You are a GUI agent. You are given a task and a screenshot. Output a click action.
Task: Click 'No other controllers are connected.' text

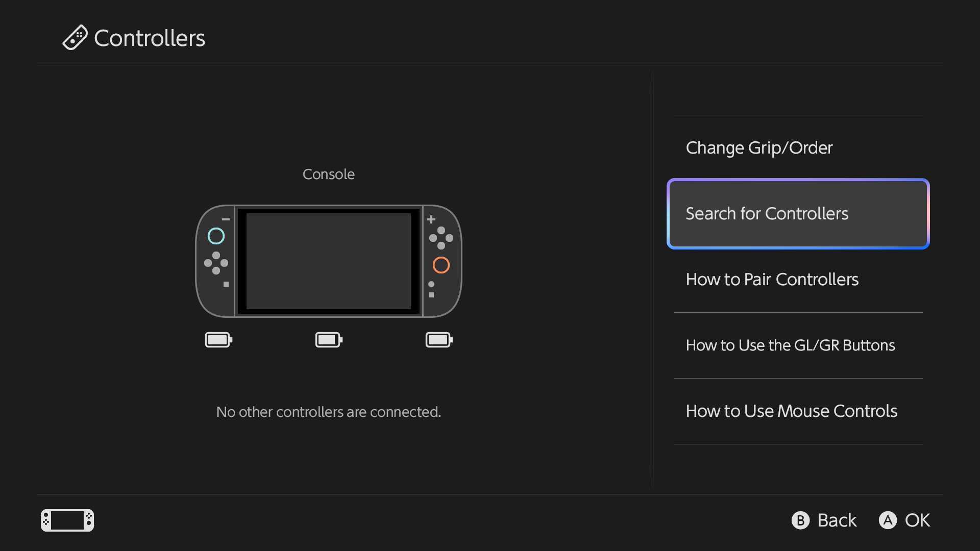click(x=329, y=412)
